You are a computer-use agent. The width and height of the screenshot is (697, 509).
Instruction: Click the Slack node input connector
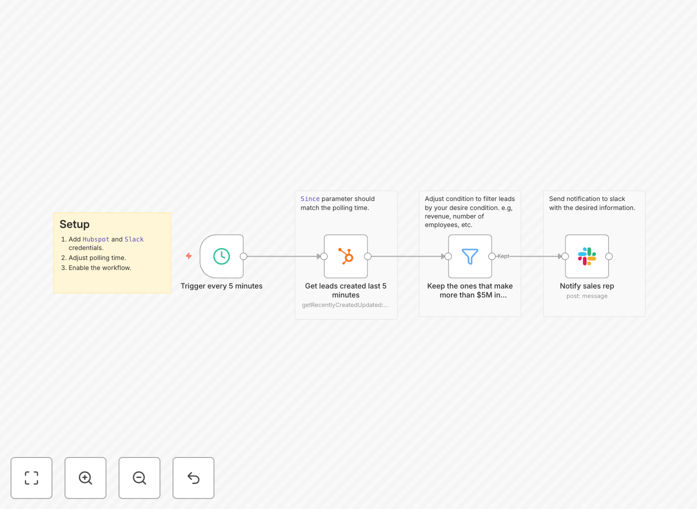tap(565, 256)
